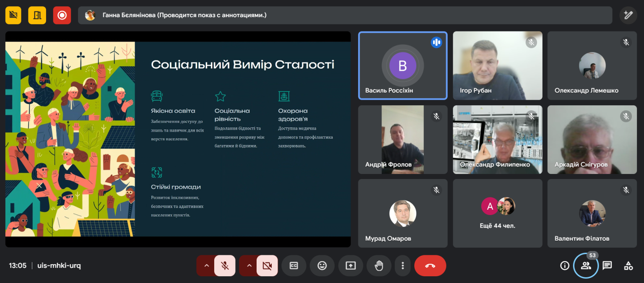
Task: Open more options three-dot menu
Action: pyautogui.click(x=402, y=265)
